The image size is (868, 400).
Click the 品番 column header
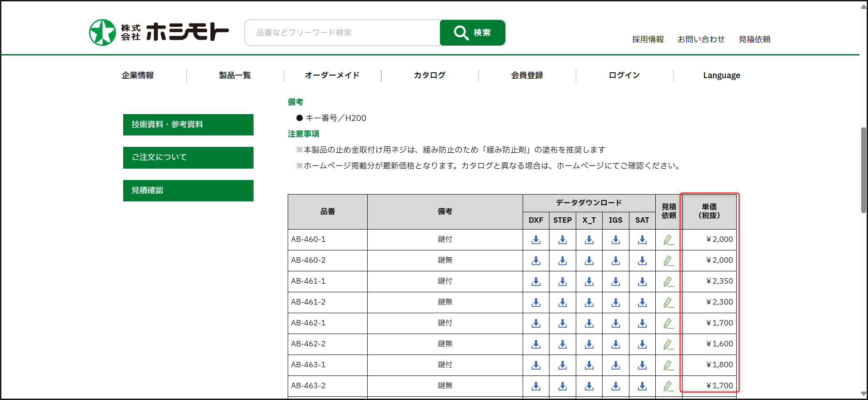point(328,212)
